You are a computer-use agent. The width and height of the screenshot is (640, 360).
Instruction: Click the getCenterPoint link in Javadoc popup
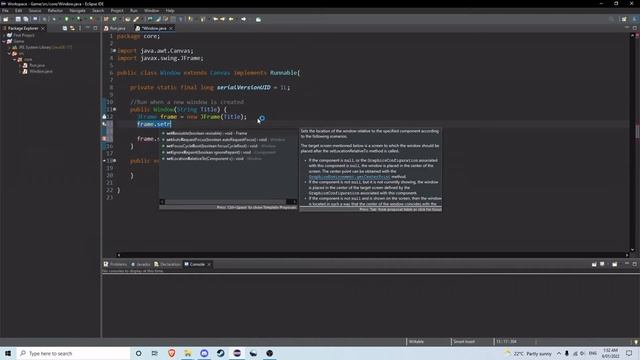349,177
